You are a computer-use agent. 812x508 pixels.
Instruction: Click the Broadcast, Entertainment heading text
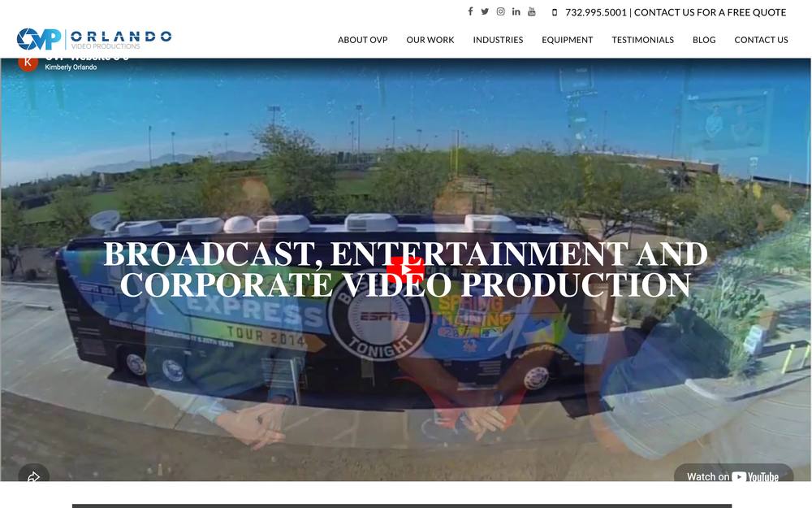(x=405, y=269)
